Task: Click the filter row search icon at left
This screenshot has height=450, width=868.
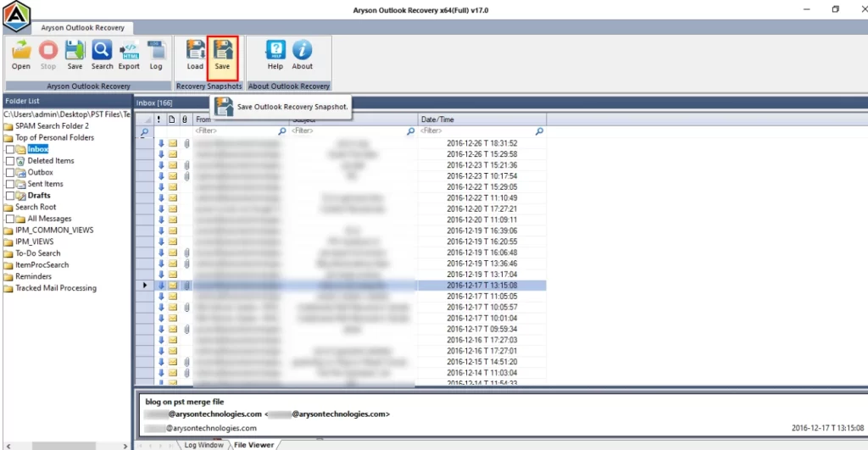Action: 144,131
